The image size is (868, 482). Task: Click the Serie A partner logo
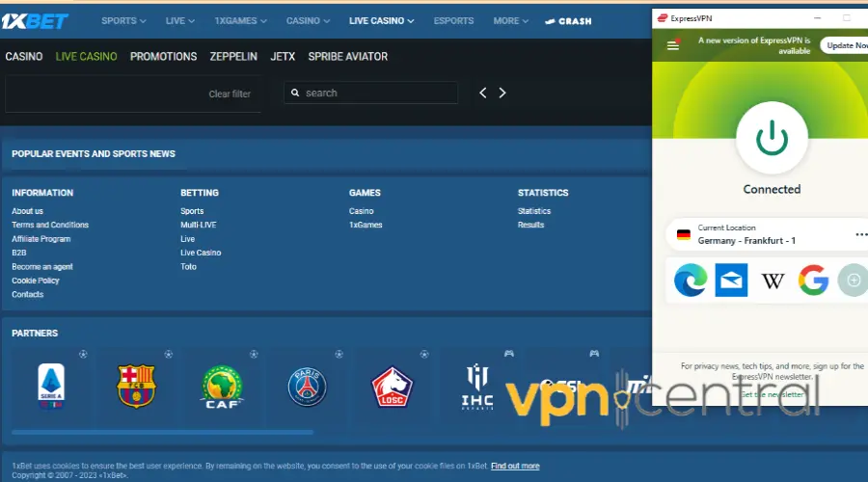pos(51,386)
